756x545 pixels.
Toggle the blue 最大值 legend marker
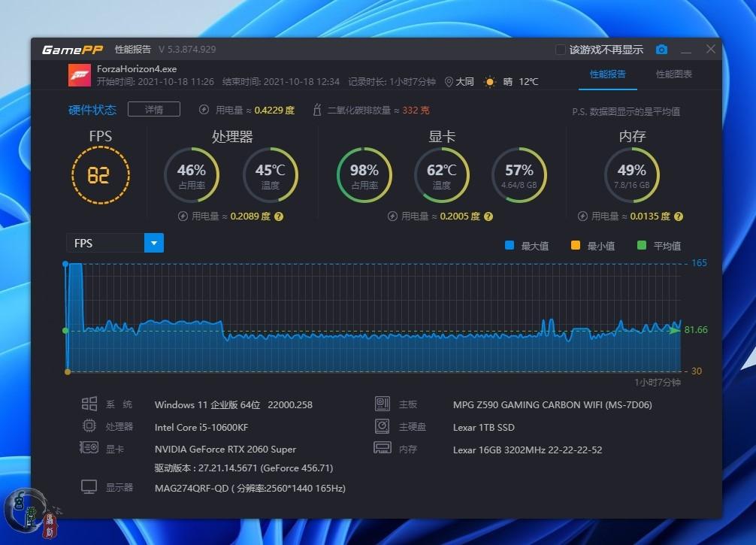pyautogui.click(x=510, y=245)
